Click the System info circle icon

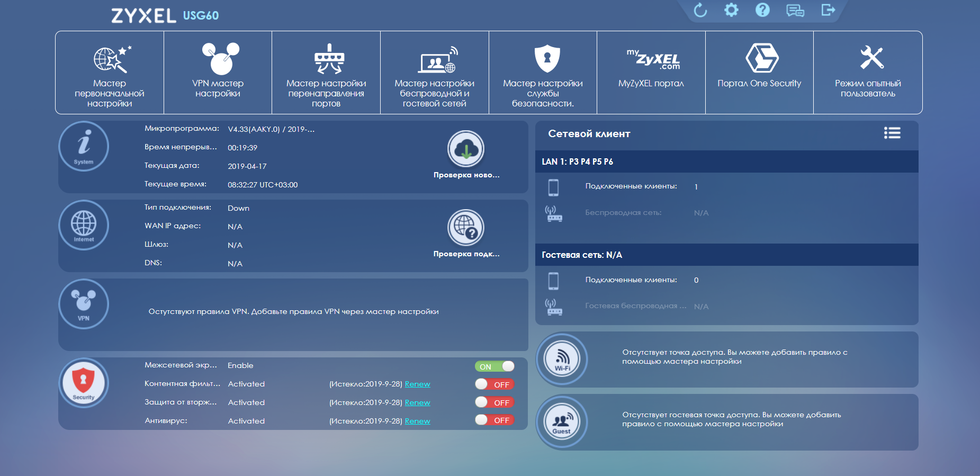pyautogui.click(x=84, y=147)
